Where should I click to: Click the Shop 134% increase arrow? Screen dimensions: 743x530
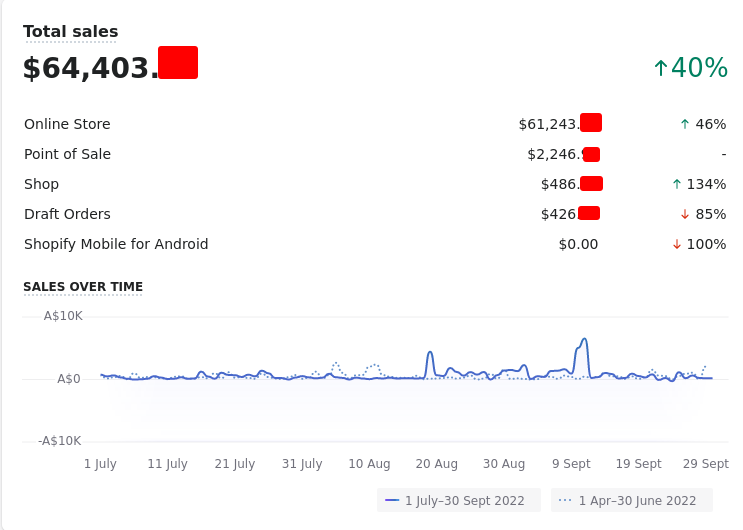coord(677,184)
